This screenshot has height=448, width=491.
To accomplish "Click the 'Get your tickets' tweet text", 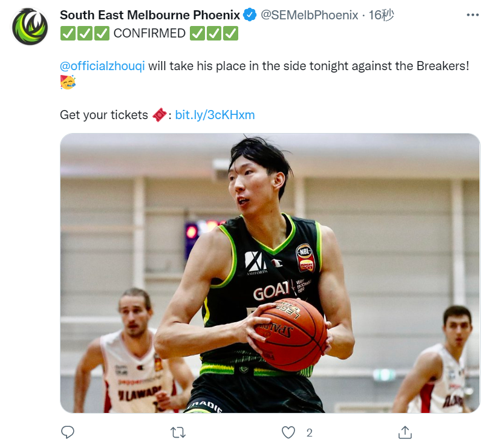I will click(103, 115).
